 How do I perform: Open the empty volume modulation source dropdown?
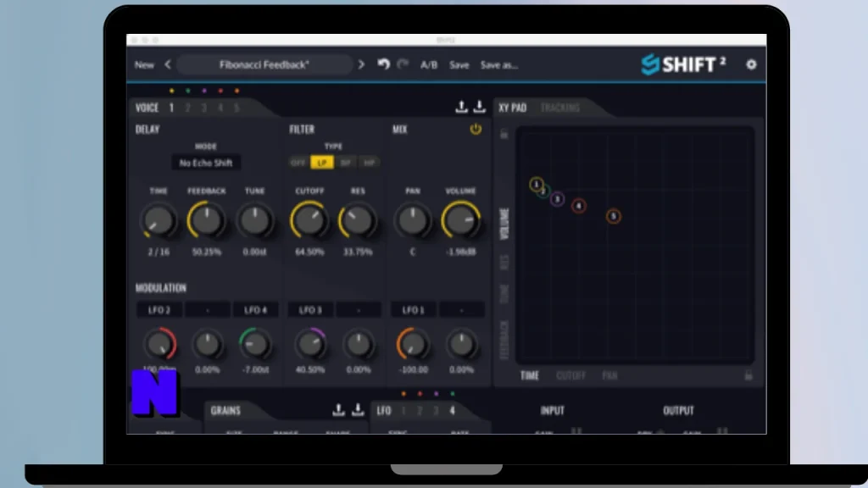(x=462, y=310)
